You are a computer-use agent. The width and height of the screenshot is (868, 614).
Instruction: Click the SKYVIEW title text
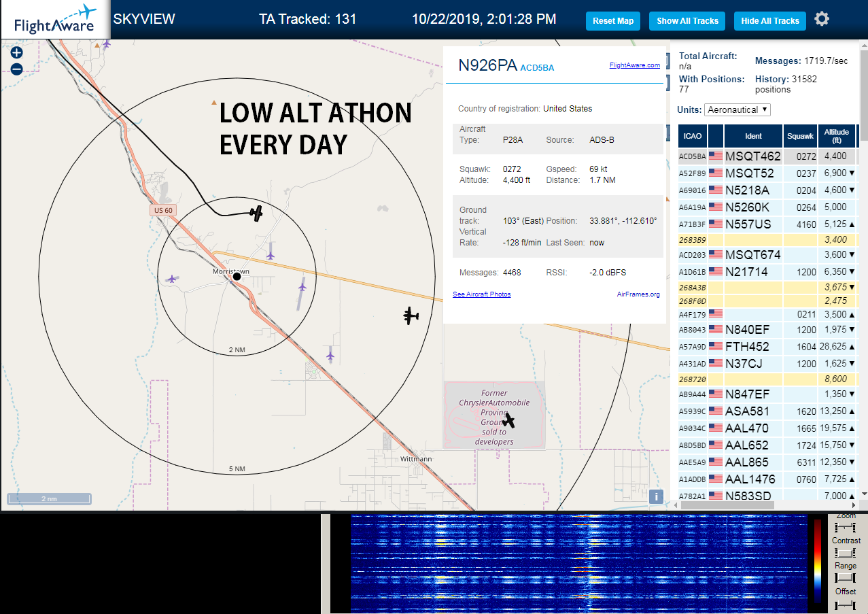144,19
